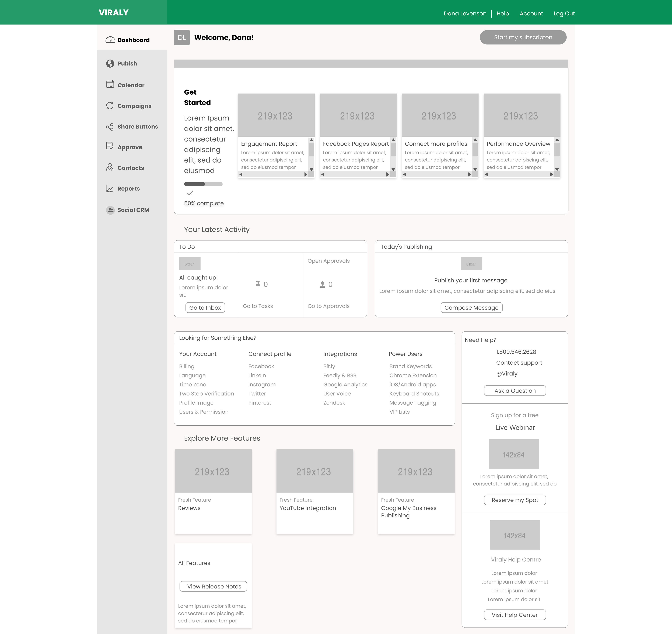672x634 pixels.
Task: Open Two Step Verification link
Action: coord(206,394)
